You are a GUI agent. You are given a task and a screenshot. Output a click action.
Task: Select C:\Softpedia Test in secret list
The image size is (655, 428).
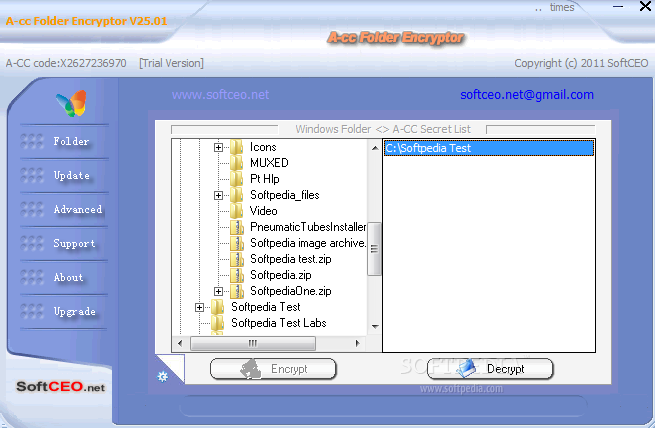pyautogui.click(x=489, y=148)
